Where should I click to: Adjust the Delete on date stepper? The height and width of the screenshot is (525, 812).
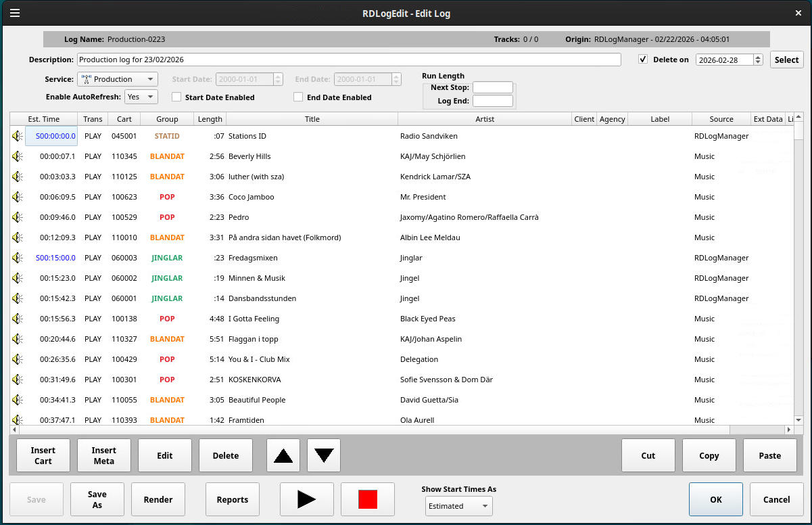(758, 60)
